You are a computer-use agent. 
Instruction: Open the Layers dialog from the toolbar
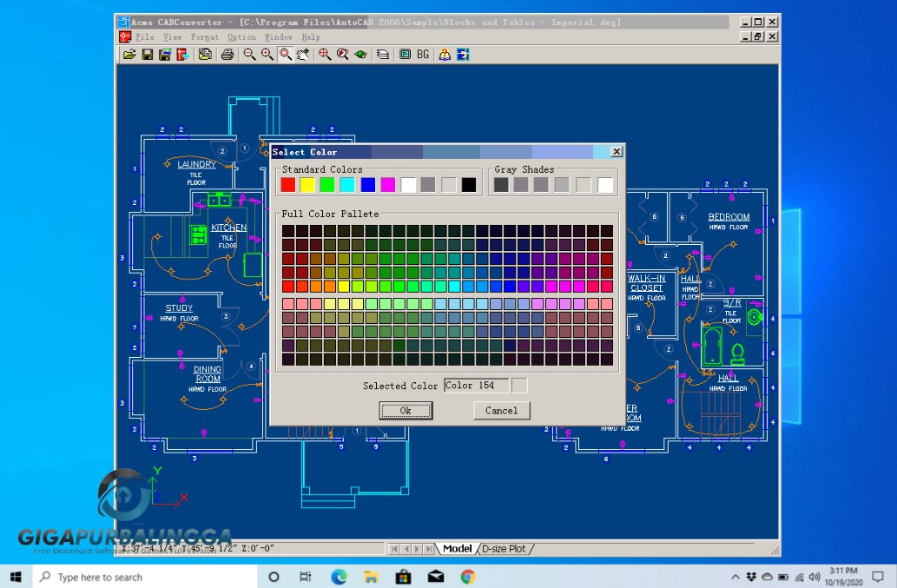click(x=382, y=54)
